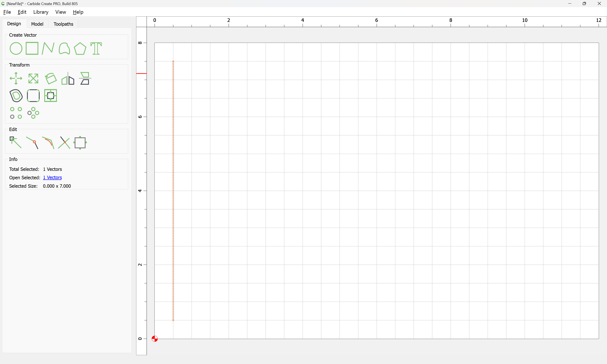
Task: Choose the Polyline tool
Action: pos(48,48)
